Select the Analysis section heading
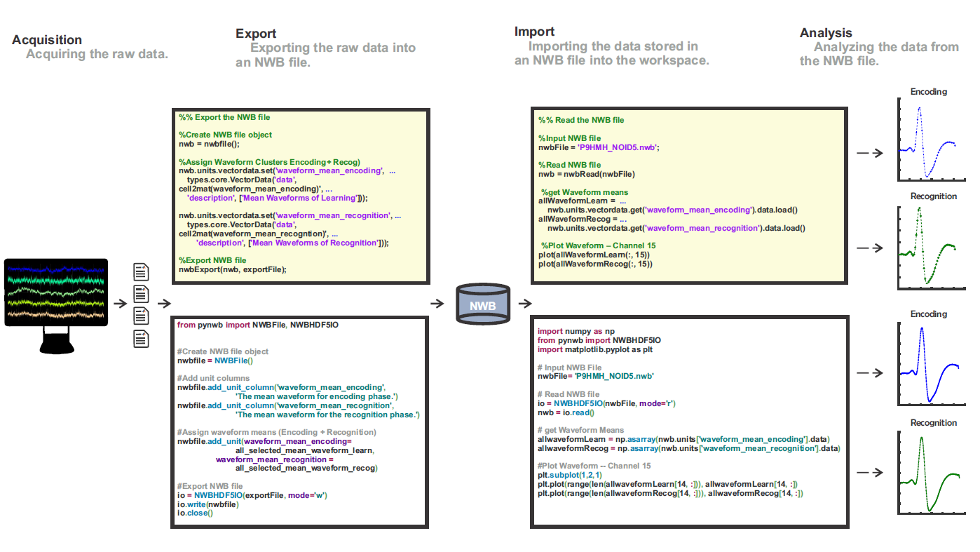This screenshot has height=552, width=980. (825, 32)
